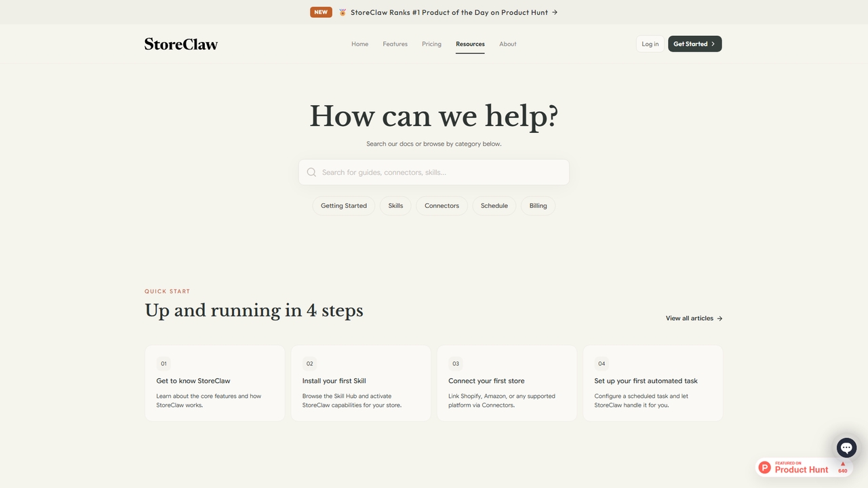Image resolution: width=868 pixels, height=488 pixels.
Task: Open the Connect your first store card
Action: click(x=507, y=383)
